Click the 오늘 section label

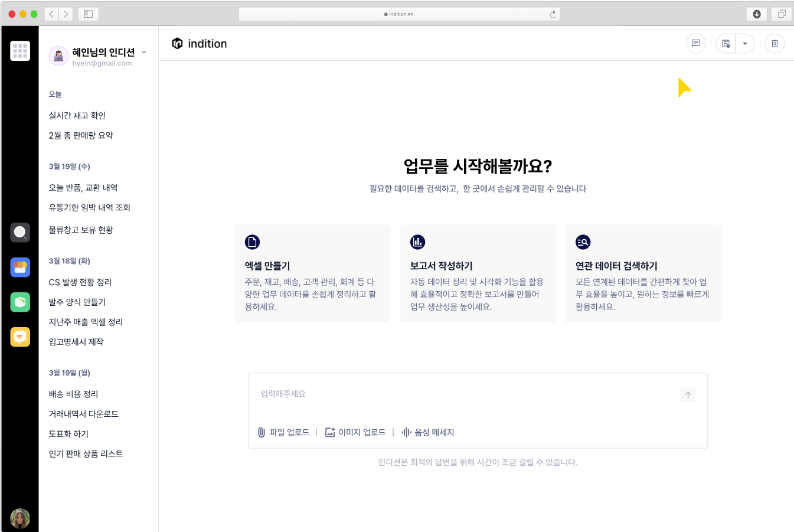click(55, 94)
